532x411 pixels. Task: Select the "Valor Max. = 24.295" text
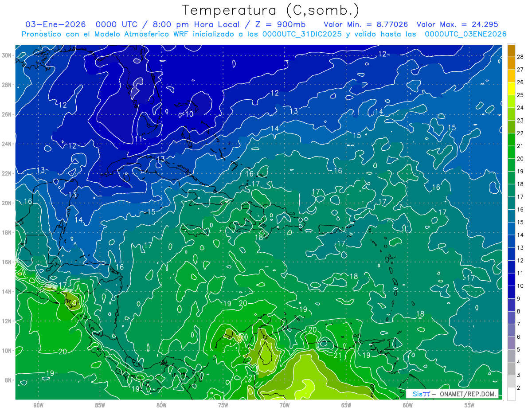pos(457,24)
